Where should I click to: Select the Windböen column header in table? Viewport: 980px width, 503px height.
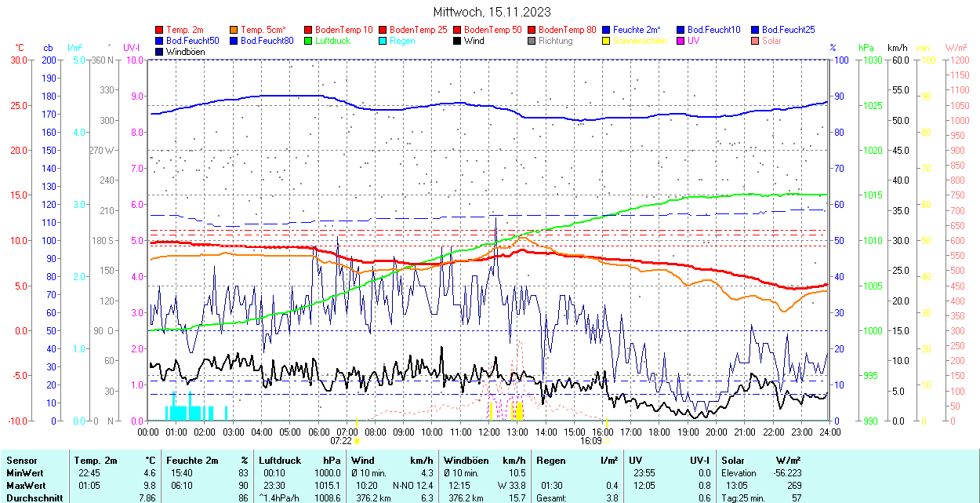coord(466,461)
